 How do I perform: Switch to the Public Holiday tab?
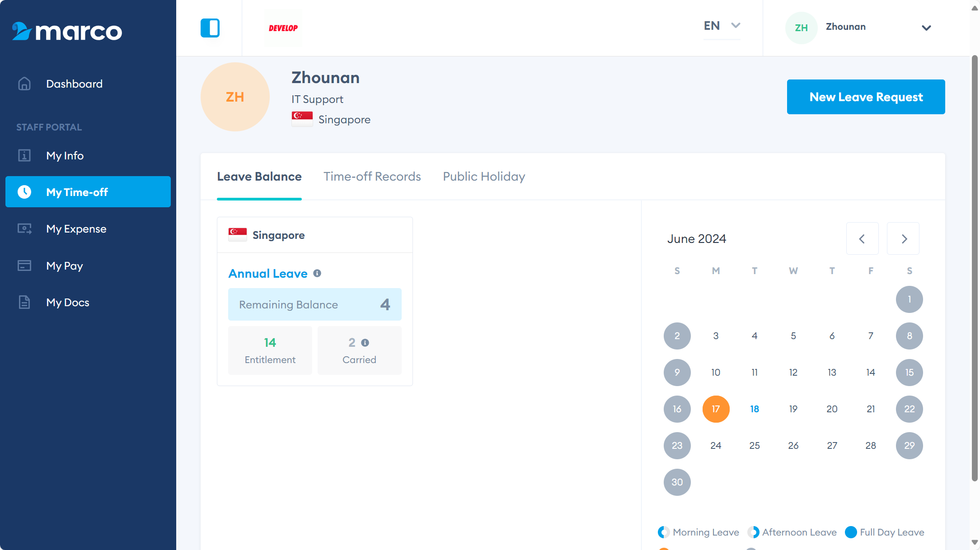coord(484,177)
